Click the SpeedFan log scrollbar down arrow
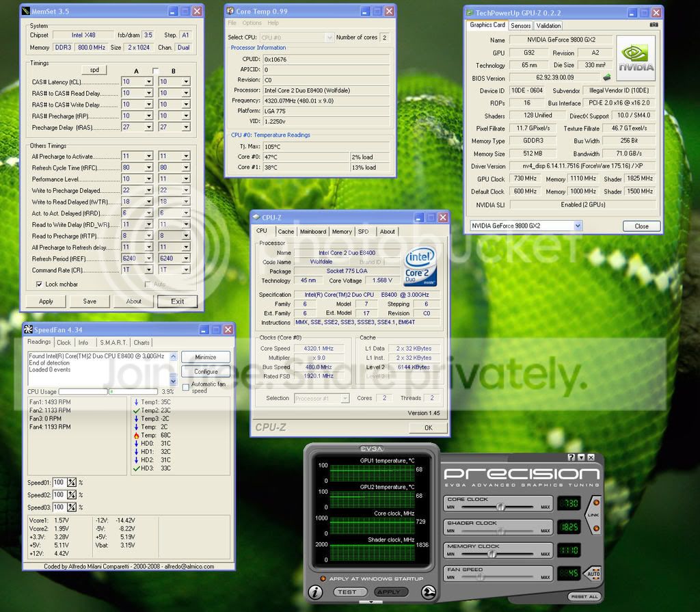The image size is (700, 612). 174,381
